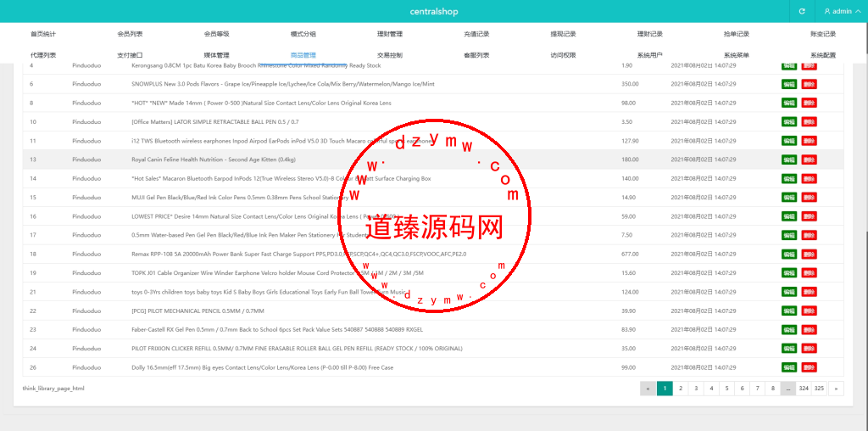Select current page 1 in pagination
Image resolution: width=868 pixels, height=431 pixels.
[x=665, y=389]
